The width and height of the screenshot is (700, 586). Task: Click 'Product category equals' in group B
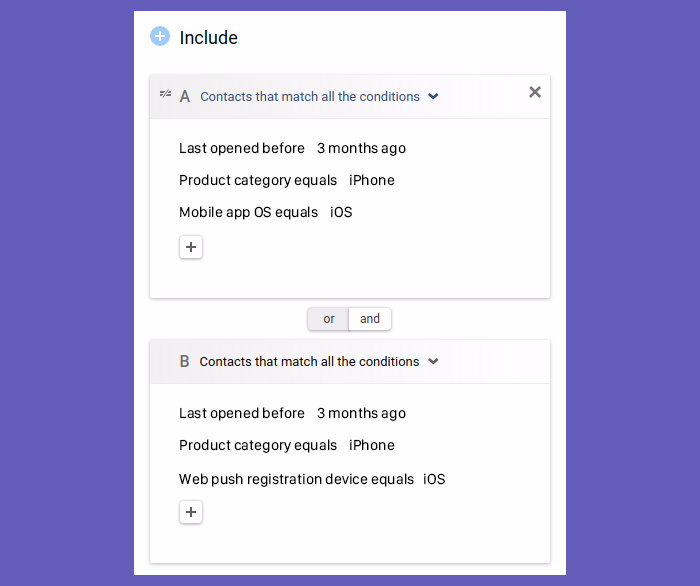click(258, 445)
